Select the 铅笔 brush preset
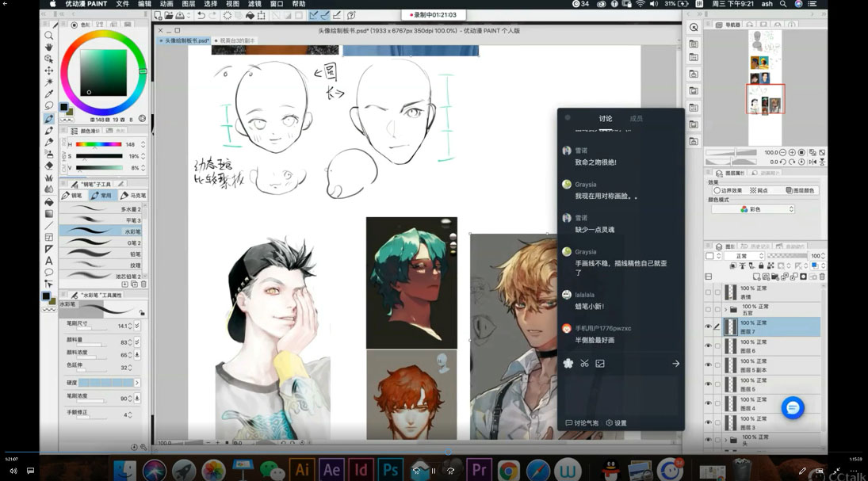This screenshot has height=481, width=868. (102, 254)
